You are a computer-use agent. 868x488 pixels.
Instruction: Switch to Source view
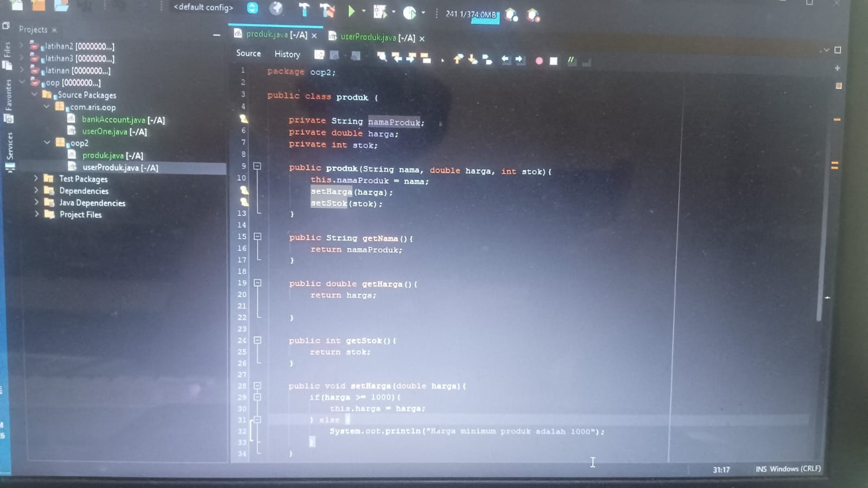click(248, 53)
